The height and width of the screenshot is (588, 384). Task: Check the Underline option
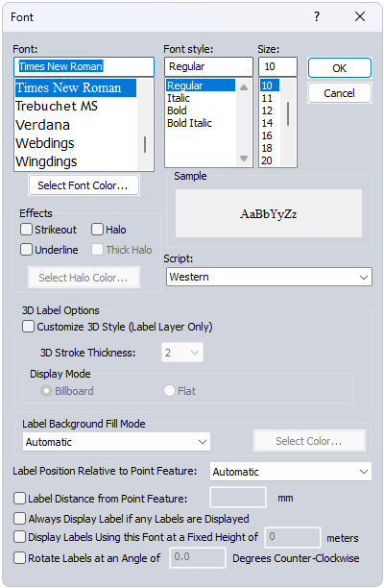[x=26, y=250]
